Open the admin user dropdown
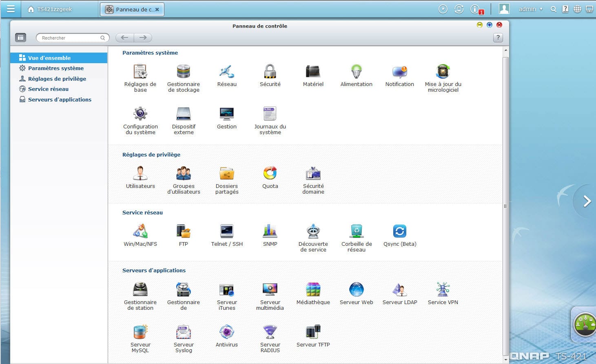Image resolution: width=596 pixels, height=364 pixels. point(531,9)
